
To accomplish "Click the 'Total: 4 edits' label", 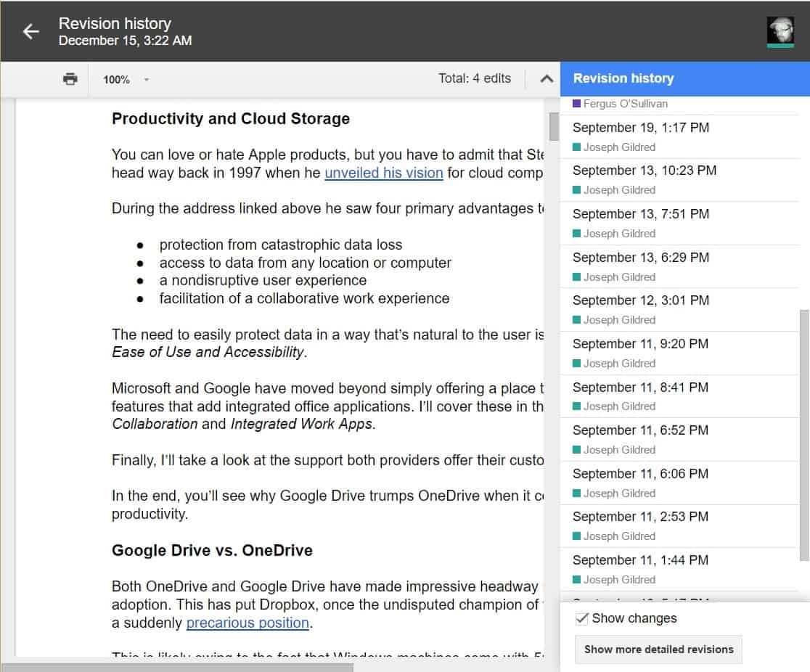I will point(474,78).
